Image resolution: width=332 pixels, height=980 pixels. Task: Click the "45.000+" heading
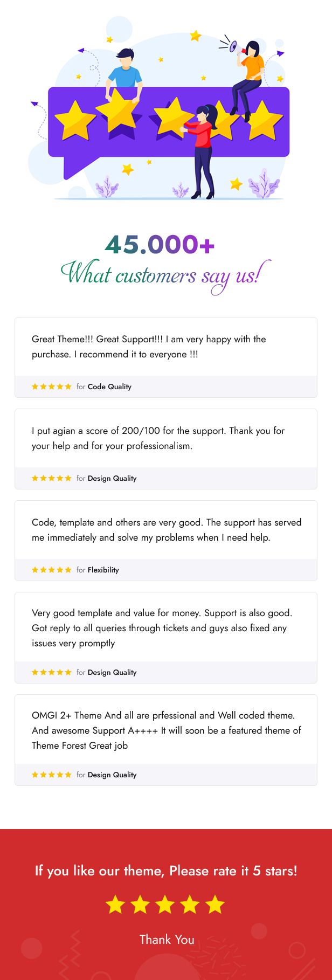coord(160,244)
